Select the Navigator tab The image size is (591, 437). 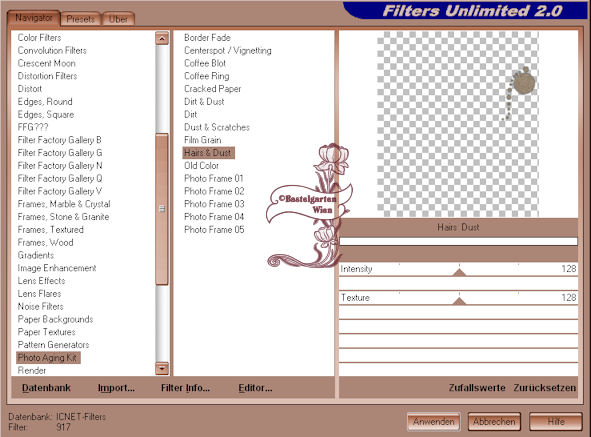[x=34, y=18]
